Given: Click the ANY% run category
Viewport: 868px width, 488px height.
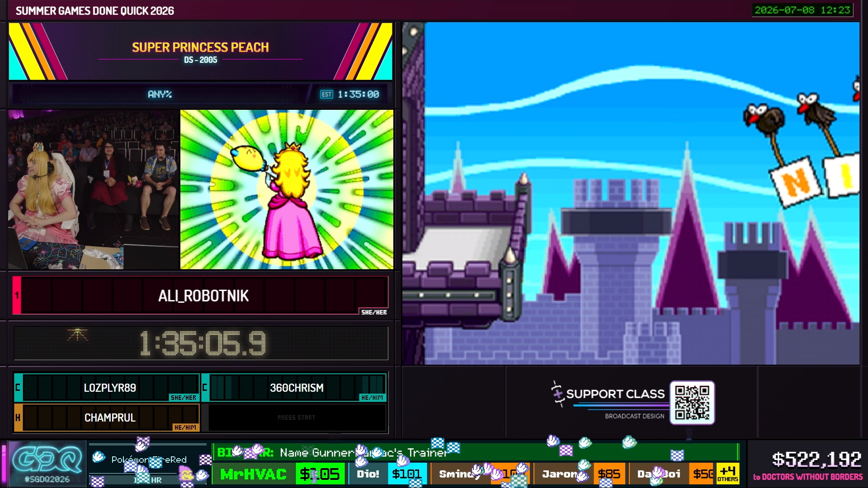Looking at the screenshot, I should (x=160, y=94).
